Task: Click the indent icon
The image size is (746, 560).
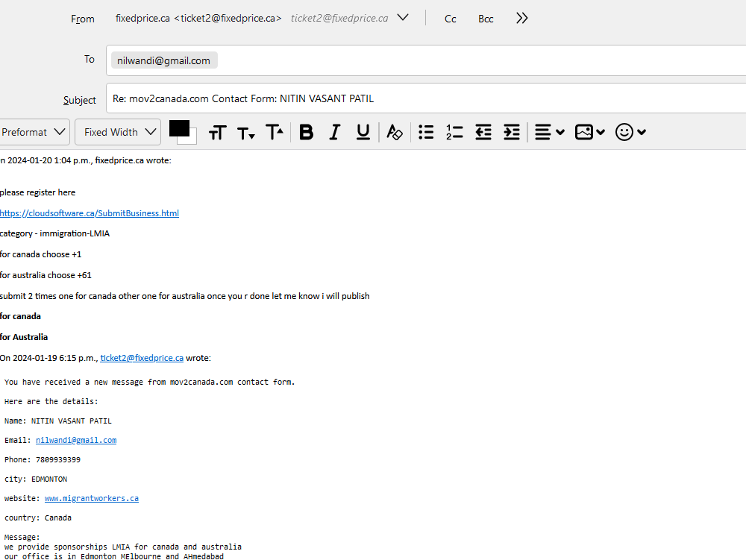Action: tap(512, 133)
